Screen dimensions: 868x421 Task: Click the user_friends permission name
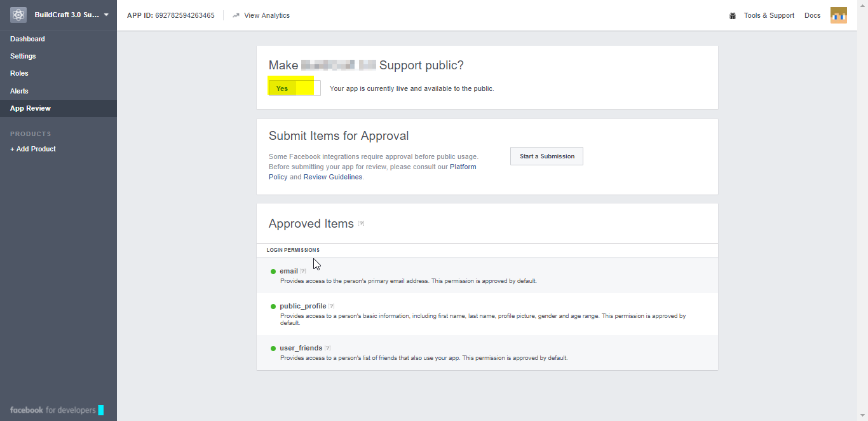(x=301, y=348)
